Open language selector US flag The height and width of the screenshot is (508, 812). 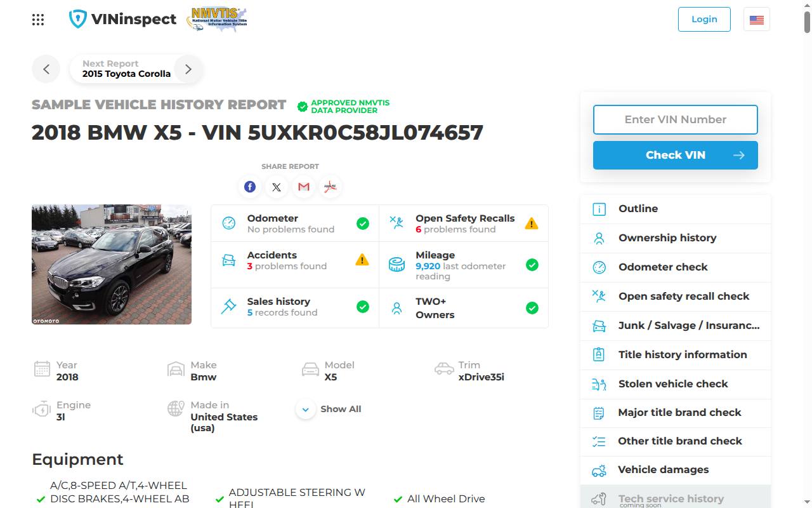(757, 20)
